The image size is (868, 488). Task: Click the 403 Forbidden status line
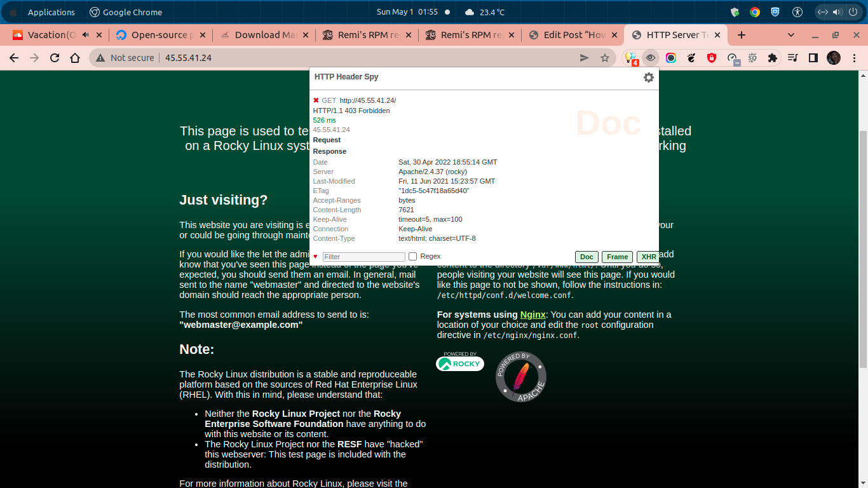[x=351, y=111]
